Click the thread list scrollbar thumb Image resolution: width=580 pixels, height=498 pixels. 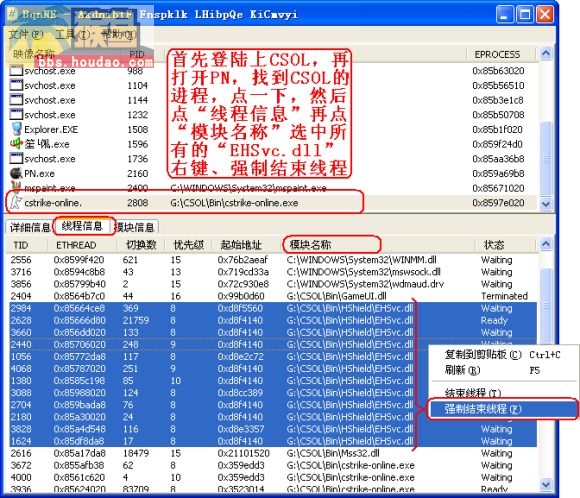click(546, 306)
